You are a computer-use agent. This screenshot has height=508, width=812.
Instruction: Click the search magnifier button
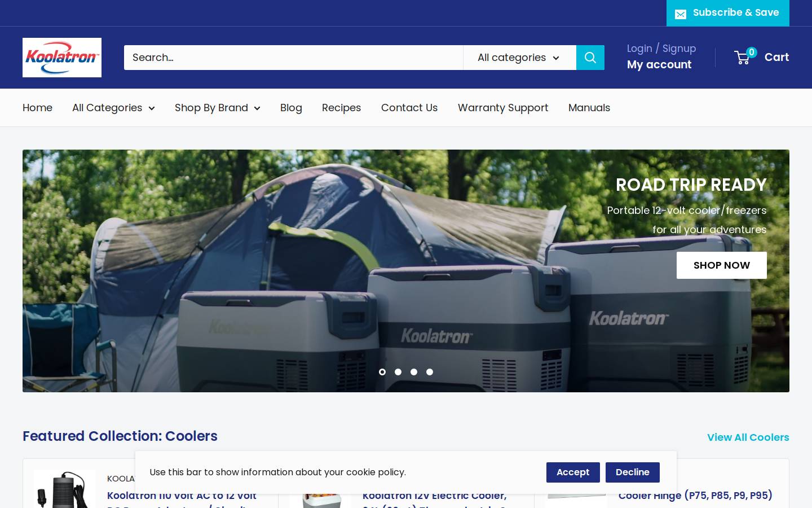[590, 58]
